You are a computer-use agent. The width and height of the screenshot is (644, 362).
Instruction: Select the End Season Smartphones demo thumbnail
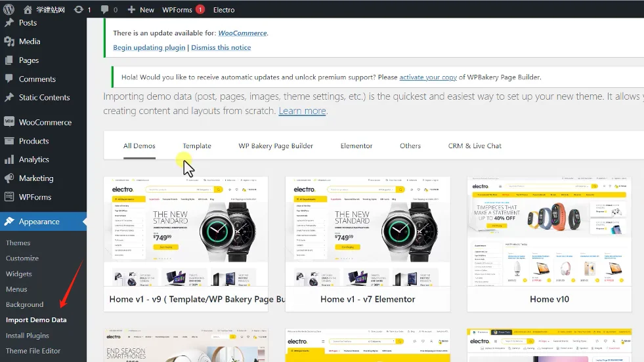pyautogui.click(x=186, y=345)
